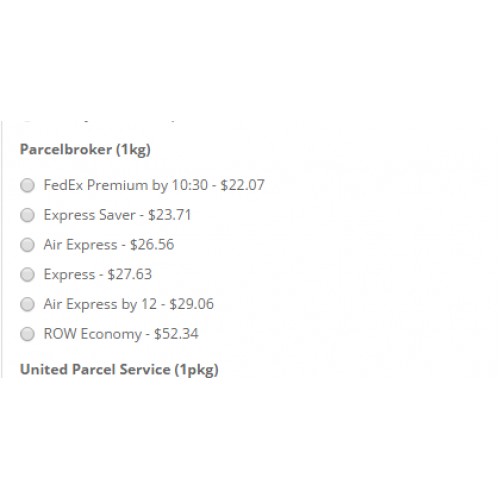
Task: Click the $23.71 price text
Action: tap(170, 215)
